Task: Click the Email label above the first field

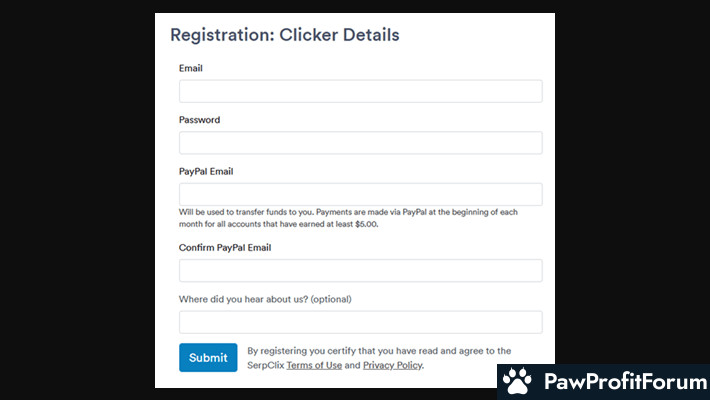Action: coord(191,68)
